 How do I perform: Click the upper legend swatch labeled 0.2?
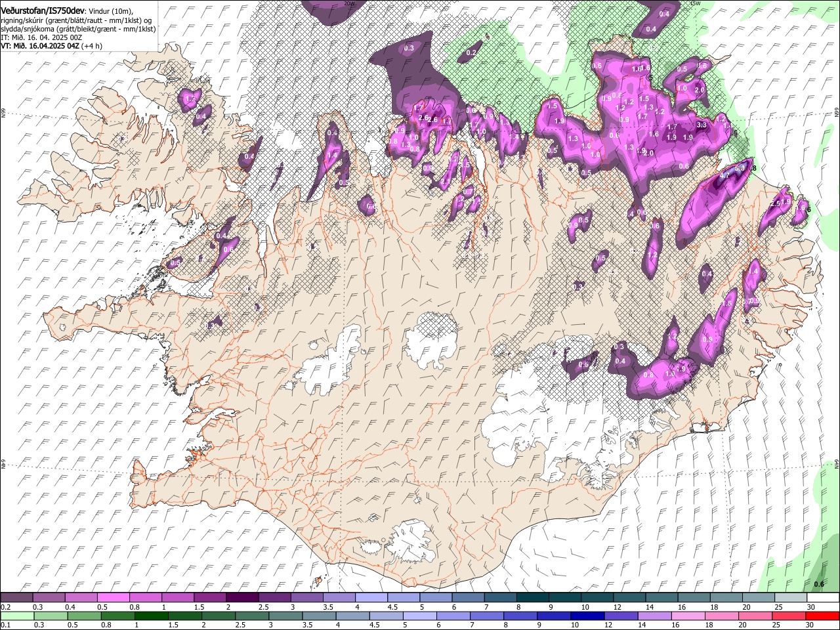[16, 597]
